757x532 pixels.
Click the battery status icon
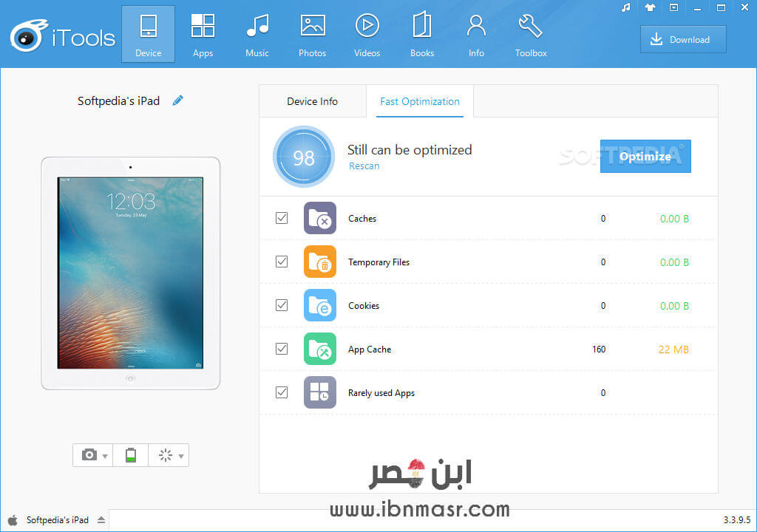130,454
